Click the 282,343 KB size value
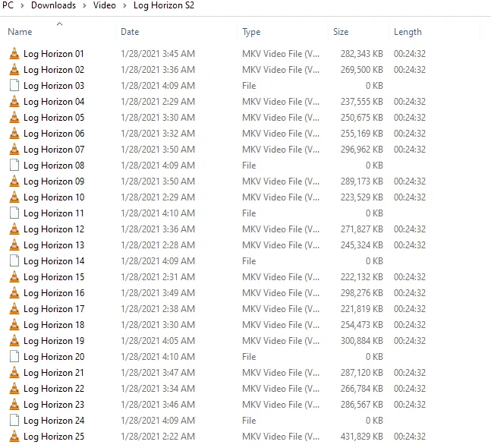Screen dimensions: 491x448 tap(362, 54)
